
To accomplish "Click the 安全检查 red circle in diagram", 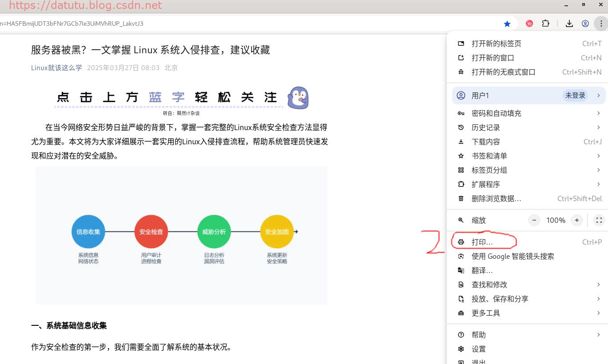I will pos(151,231).
